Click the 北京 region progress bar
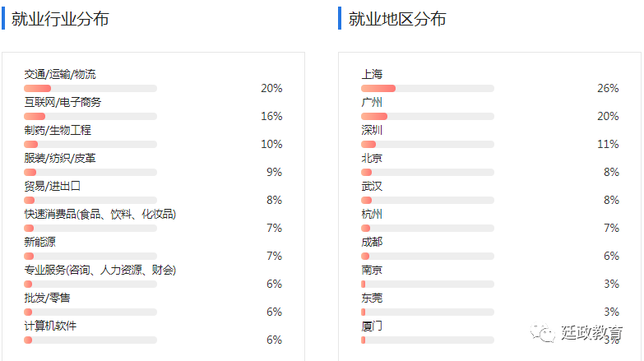The image size is (644, 361). tap(428, 172)
